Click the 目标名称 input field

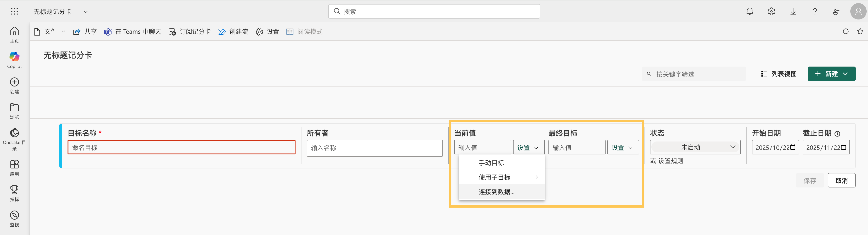[181, 147]
